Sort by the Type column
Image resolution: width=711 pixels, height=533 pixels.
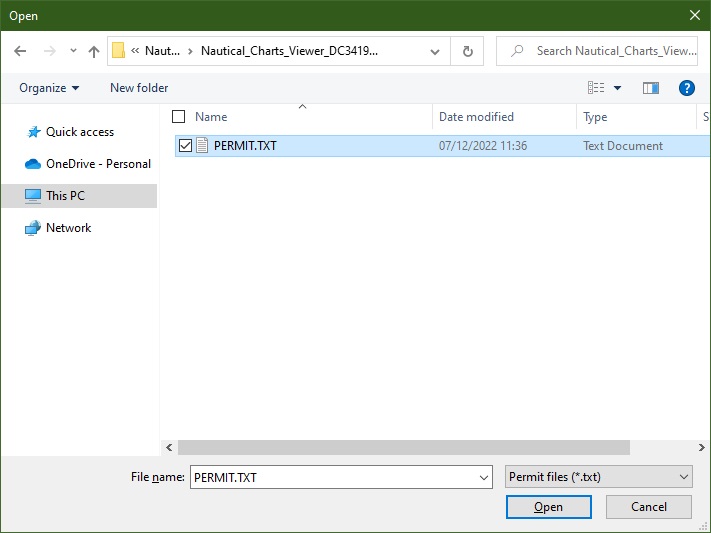coord(595,117)
